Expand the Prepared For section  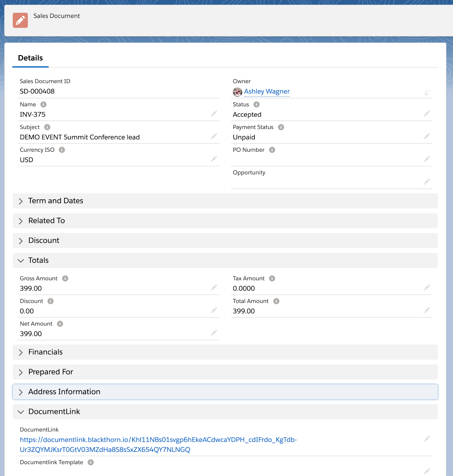pyautogui.click(x=225, y=372)
